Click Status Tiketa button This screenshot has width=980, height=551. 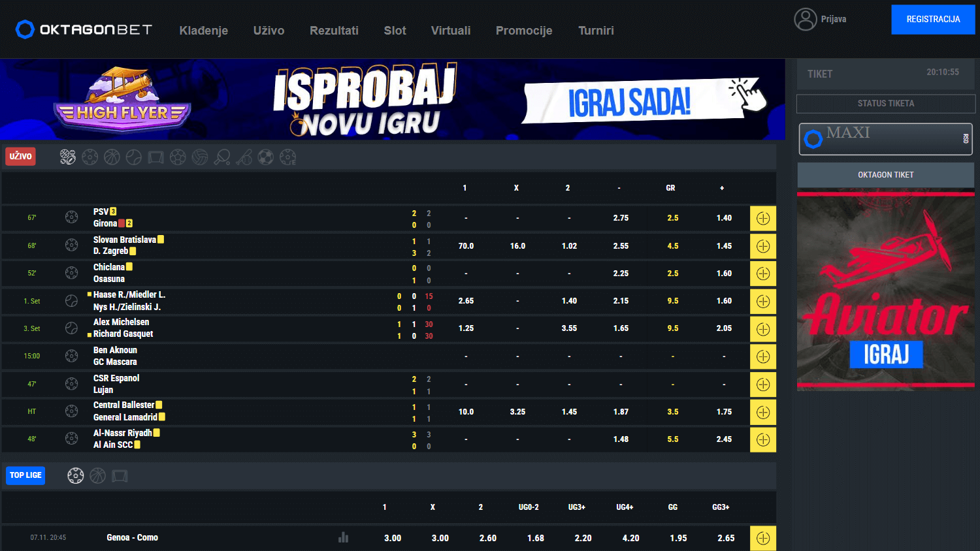(886, 103)
